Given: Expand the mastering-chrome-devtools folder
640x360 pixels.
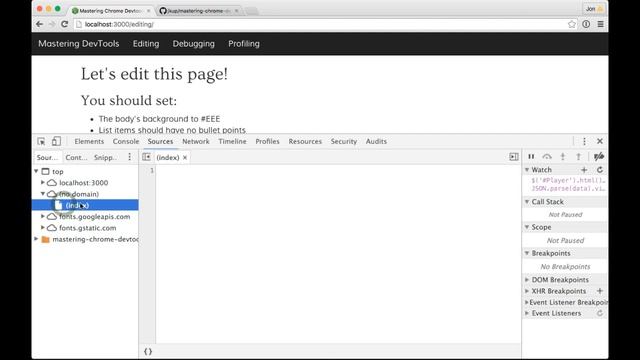Looking at the screenshot, I should (x=36, y=239).
